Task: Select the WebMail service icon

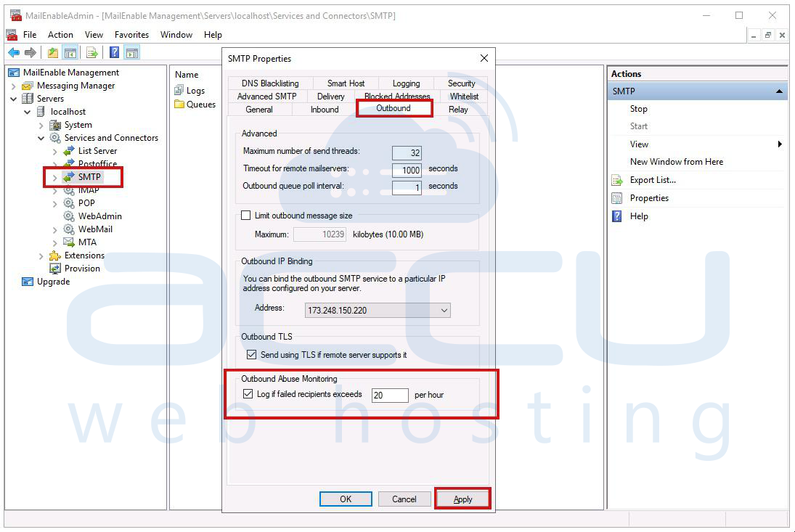Action: point(69,229)
